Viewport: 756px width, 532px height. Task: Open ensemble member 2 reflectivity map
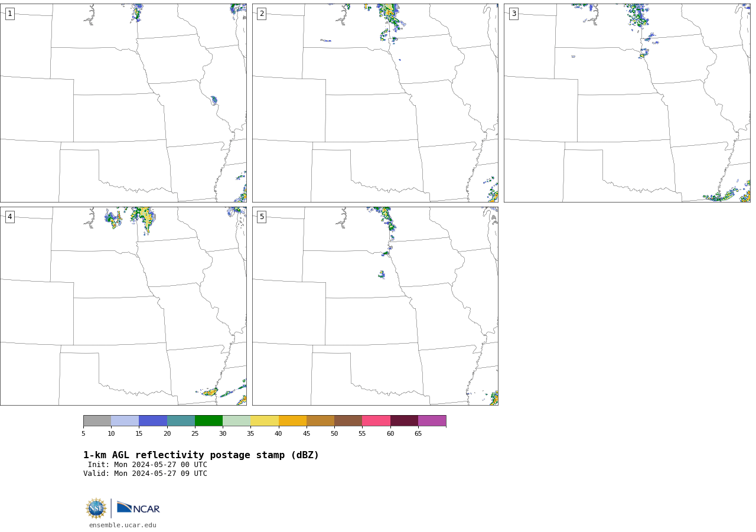pos(375,103)
